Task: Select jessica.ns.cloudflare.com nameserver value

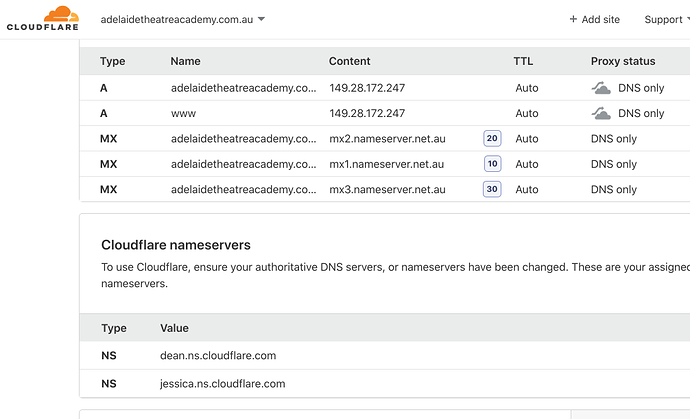Action: point(222,384)
